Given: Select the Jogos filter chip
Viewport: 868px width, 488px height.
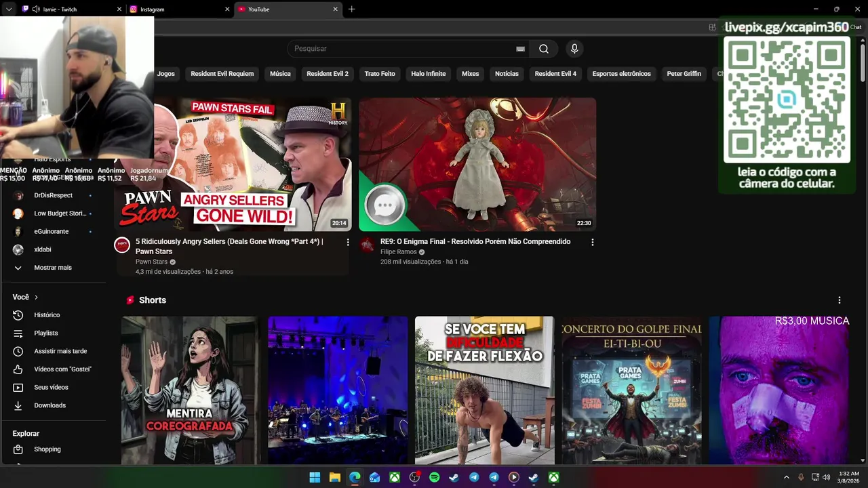Looking at the screenshot, I should (165, 74).
